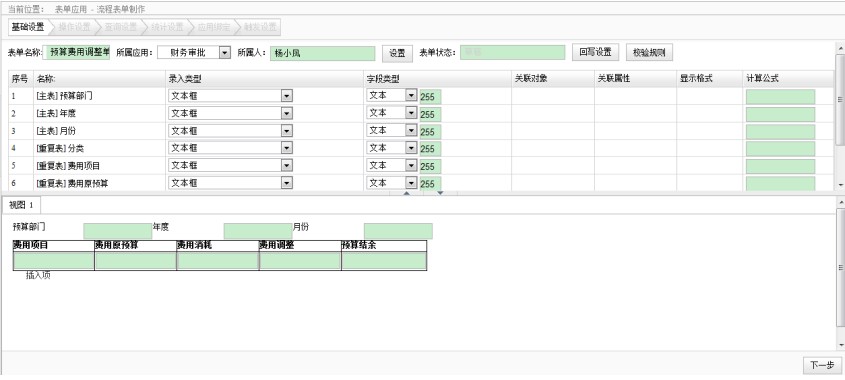Click the 255 length field for 预算部门
845x380 pixels.
430,97
